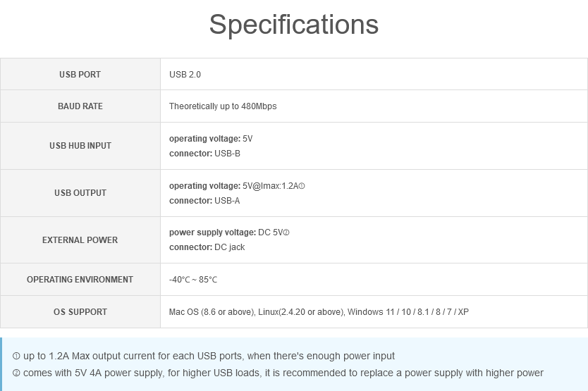Click the connector USB-B line

pyautogui.click(x=204, y=154)
